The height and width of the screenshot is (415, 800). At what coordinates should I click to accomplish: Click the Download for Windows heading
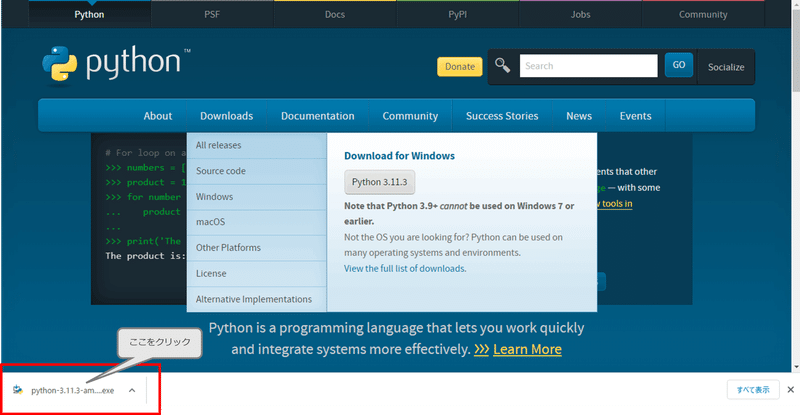click(x=399, y=156)
